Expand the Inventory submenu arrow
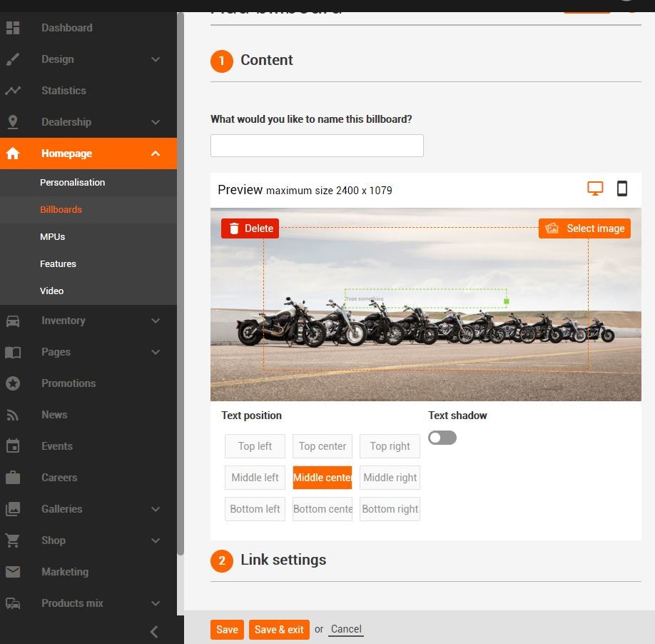 pyautogui.click(x=156, y=321)
